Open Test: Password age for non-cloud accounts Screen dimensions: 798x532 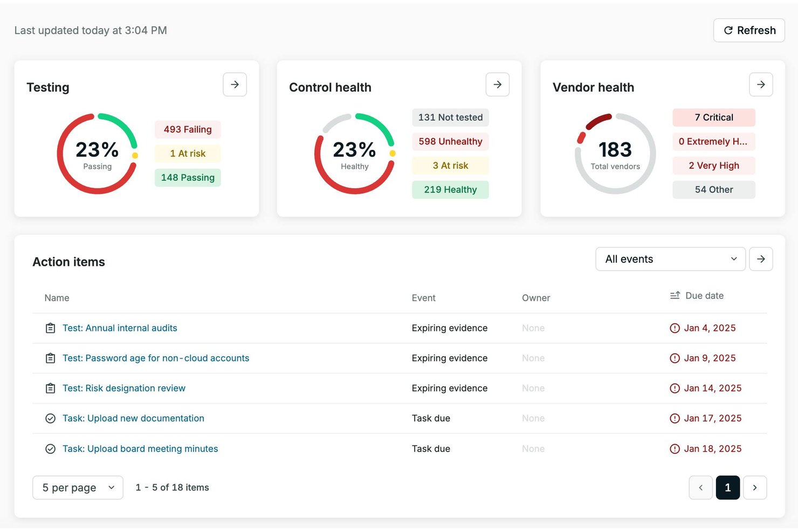pos(156,358)
